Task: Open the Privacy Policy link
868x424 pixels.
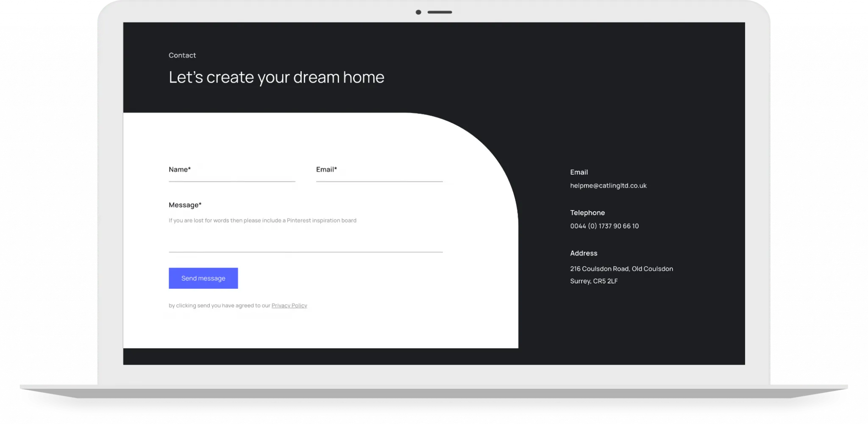Action: [289, 305]
